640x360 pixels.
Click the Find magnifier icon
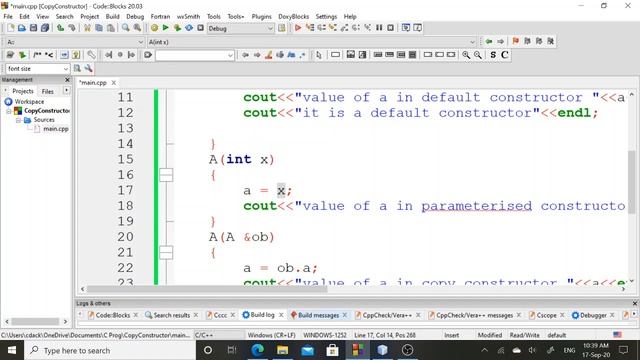(126, 28)
